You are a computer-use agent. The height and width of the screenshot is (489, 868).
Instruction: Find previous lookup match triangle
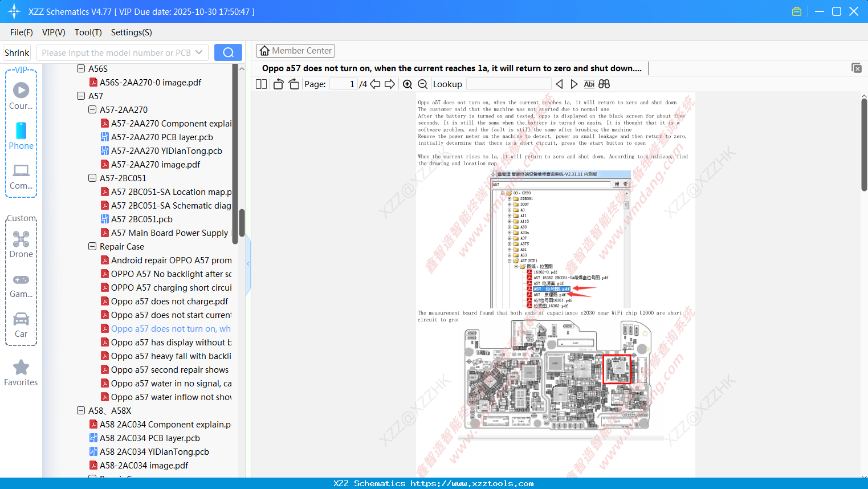point(559,84)
